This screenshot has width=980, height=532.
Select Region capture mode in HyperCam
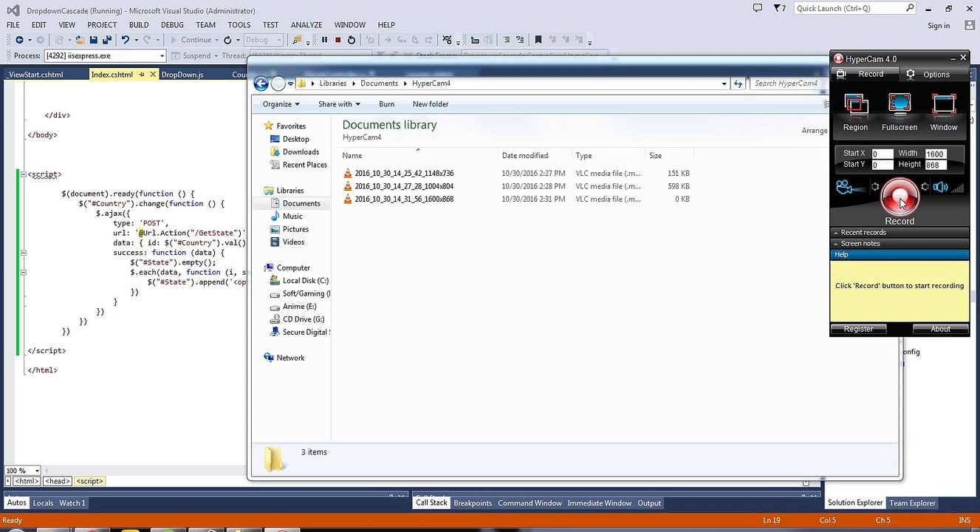(x=855, y=112)
